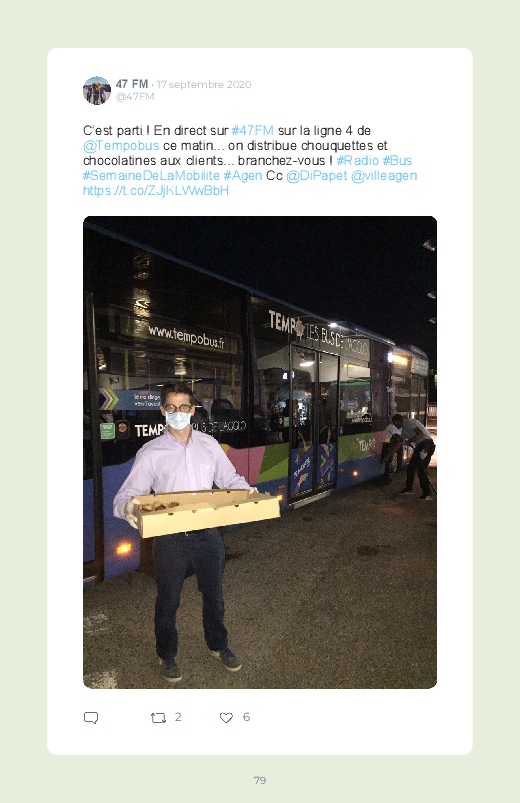Click the retweet count 2
The height and width of the screenshot is (803, 520).
(178, 717)
